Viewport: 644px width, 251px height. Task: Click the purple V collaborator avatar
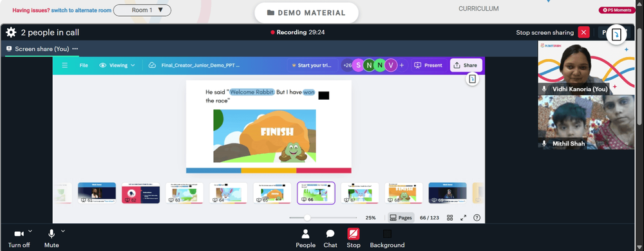click(x=391, y=65)
